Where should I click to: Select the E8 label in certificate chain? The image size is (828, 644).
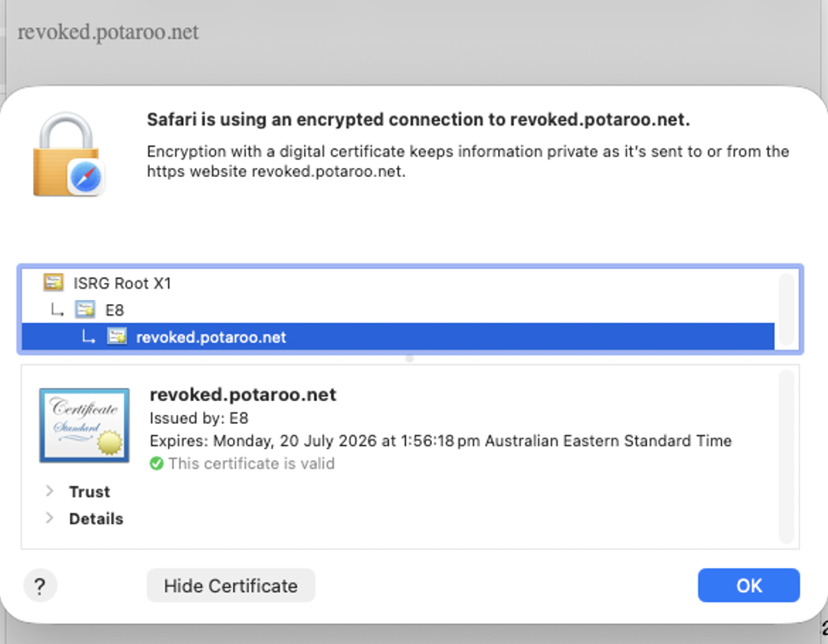click(x=115, y=311)
